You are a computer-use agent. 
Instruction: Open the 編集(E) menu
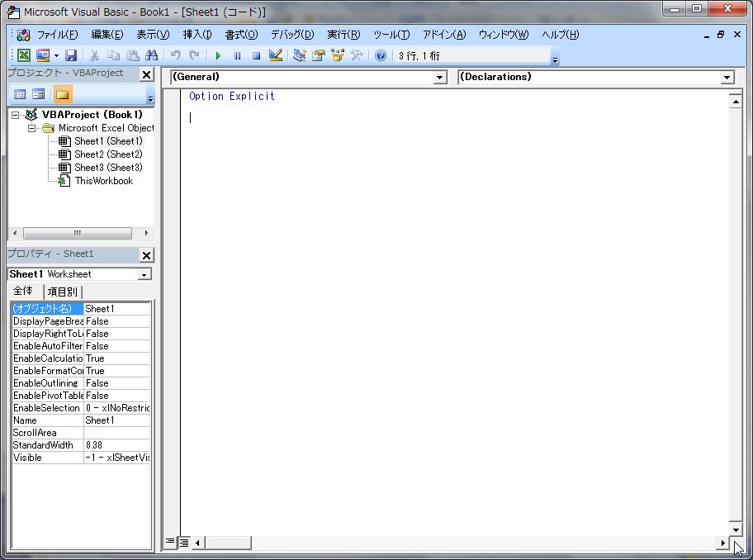coord(107,35)
